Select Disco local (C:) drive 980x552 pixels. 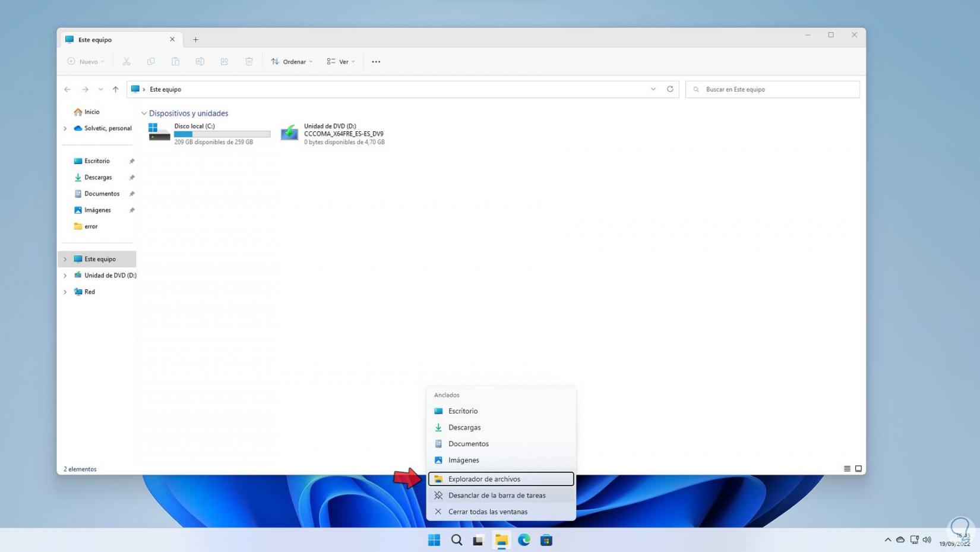coord(209,134)
